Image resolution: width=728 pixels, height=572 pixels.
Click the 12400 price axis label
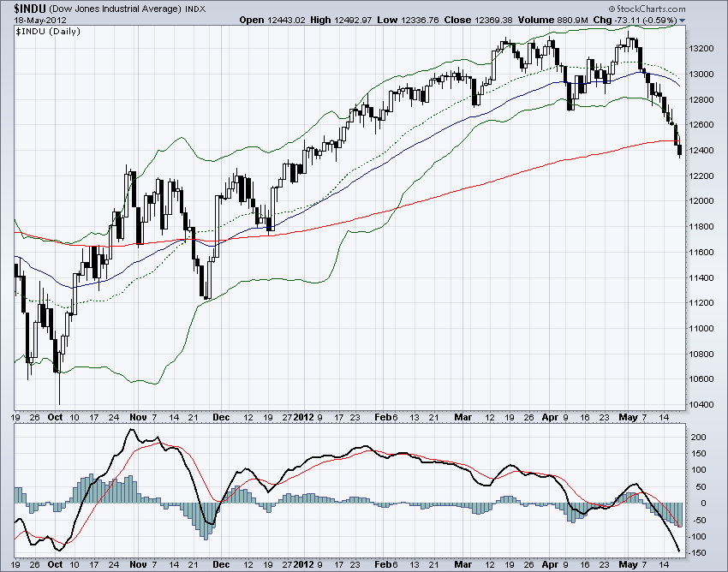[x=701, y=151]
